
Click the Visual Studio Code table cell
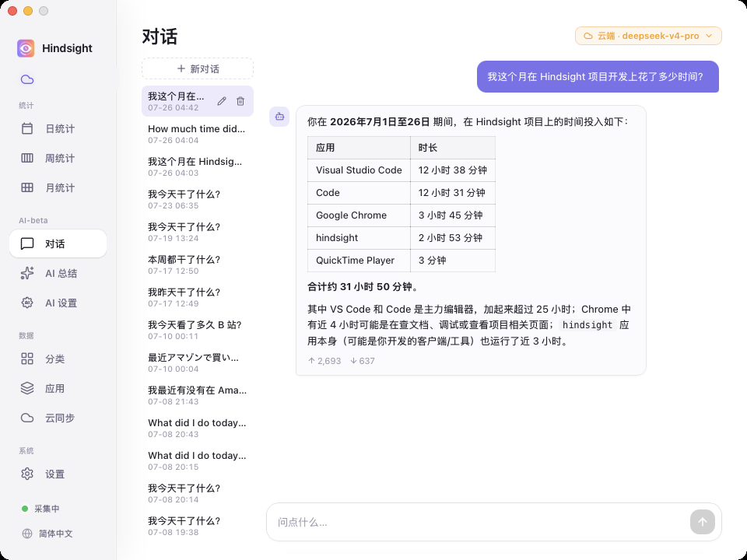click(359, 170)
